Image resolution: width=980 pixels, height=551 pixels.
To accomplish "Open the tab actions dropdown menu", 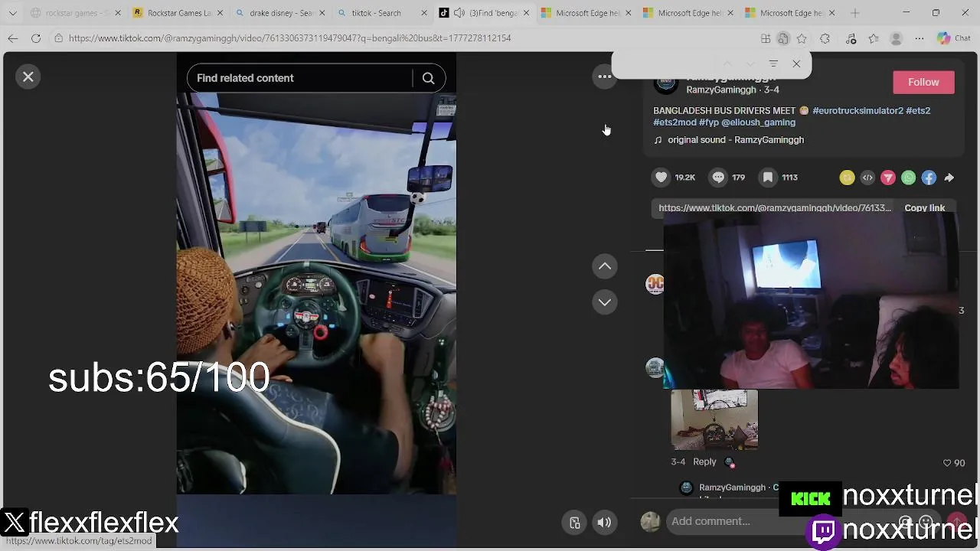I will pyautogui.click(x=12, y=13).
